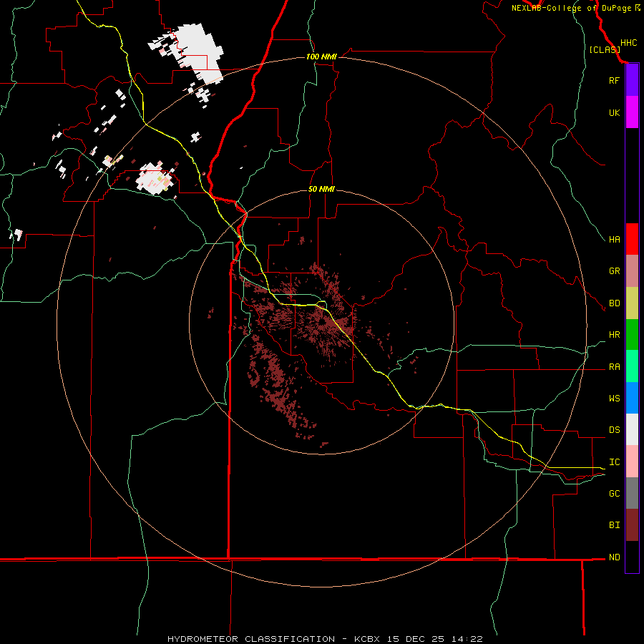644x644 pixels.
Task: Click the light pink IC swatch
Action: (x=632, y=462)
